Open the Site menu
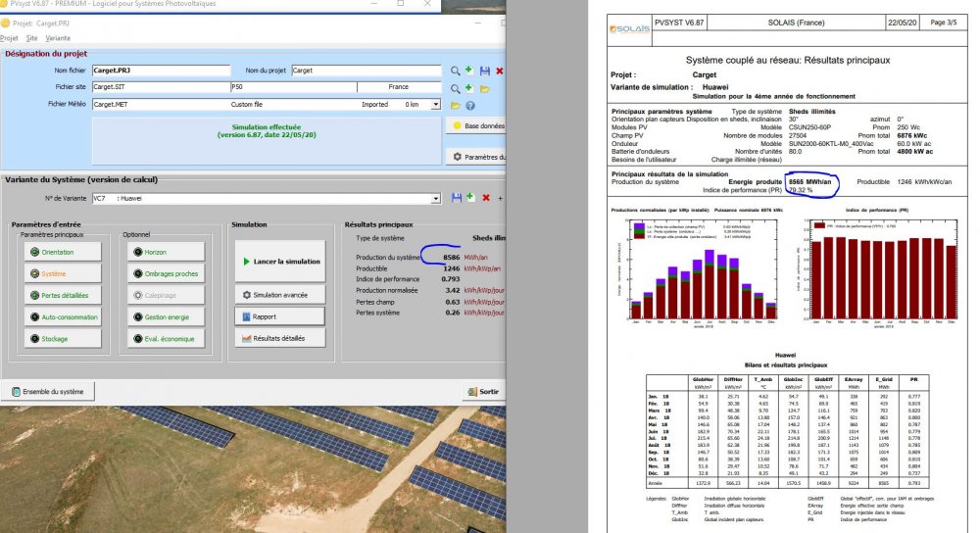 tap(32, 37)
